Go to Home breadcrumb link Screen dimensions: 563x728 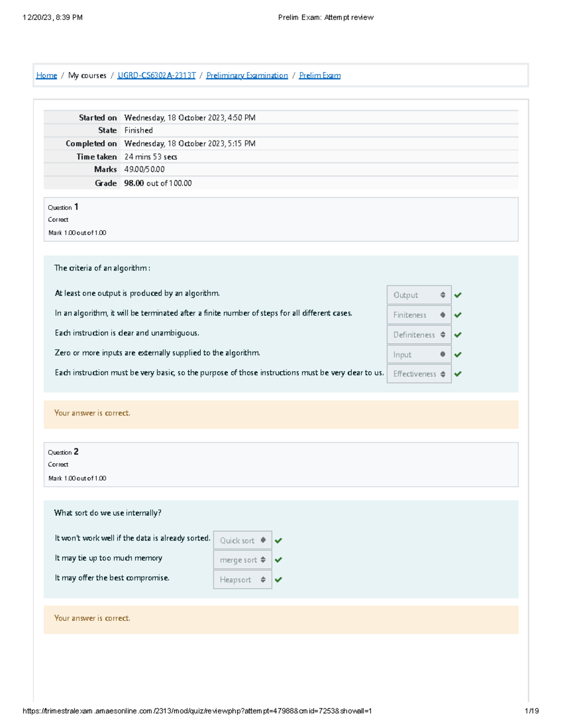click(46, 75)
